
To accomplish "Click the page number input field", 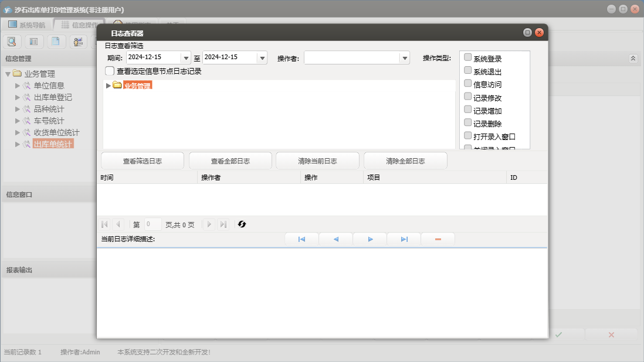I will (152, 224).
